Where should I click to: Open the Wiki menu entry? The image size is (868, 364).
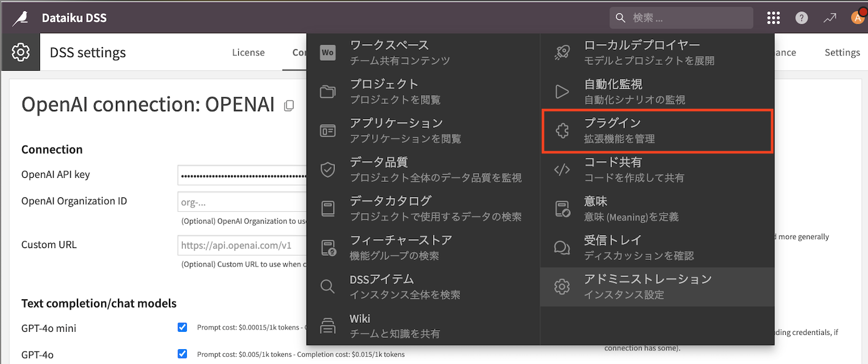(423, 326)
